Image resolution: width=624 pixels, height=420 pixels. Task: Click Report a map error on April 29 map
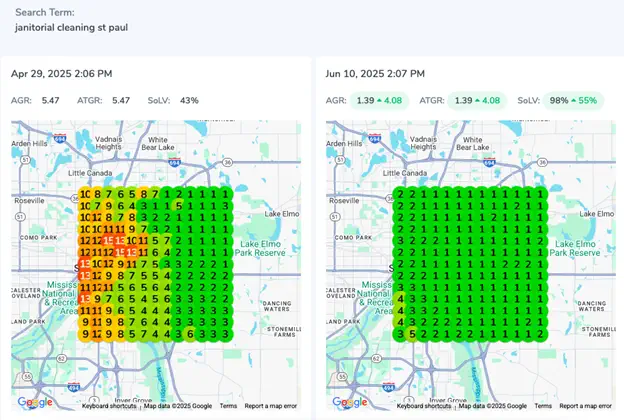[271, 406]
